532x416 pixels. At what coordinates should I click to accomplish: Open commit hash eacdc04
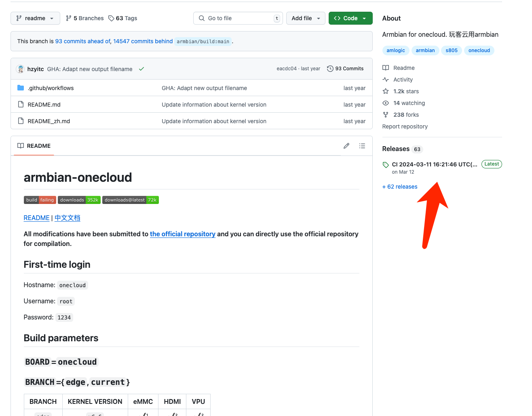pyautogui.click(x=287, y=69)
